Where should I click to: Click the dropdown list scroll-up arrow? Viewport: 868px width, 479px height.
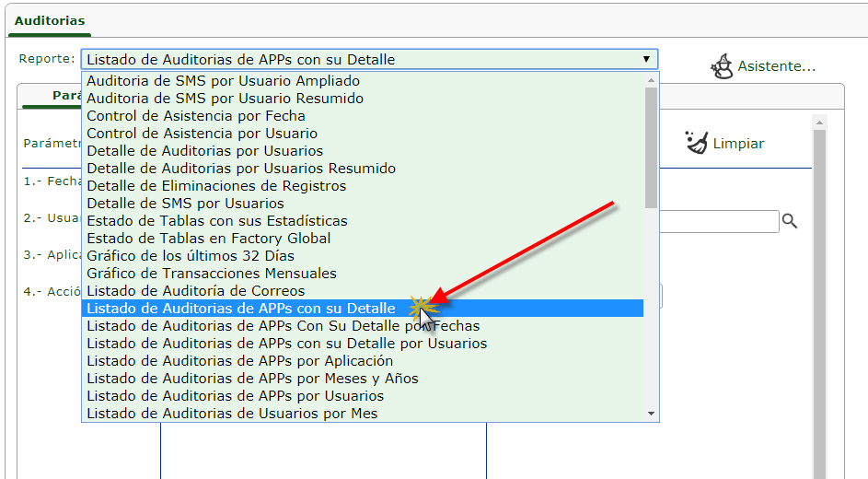[x=651, y=80]
